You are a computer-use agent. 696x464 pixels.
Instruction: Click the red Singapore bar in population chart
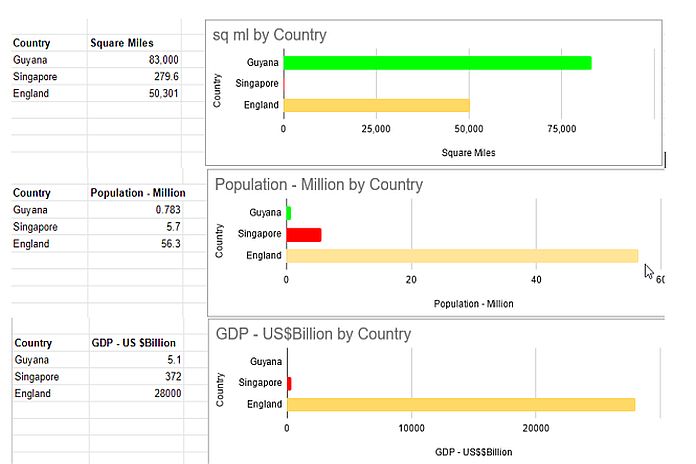point(304,234)
